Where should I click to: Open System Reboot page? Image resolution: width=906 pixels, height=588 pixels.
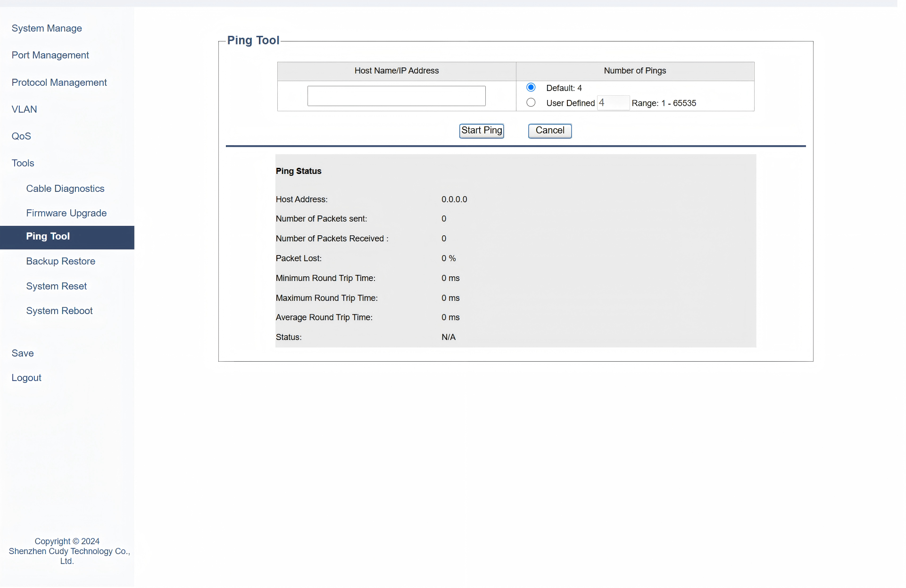[x=59, y=311]
